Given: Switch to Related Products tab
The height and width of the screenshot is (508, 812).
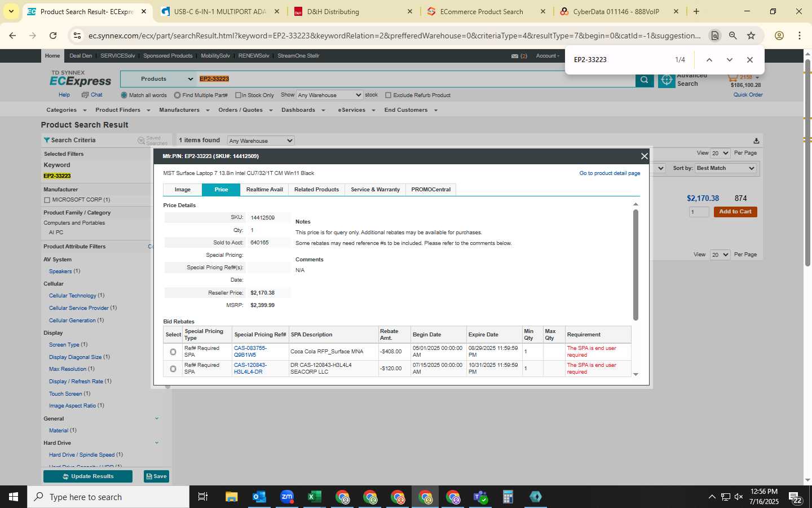Looking at the screenshot, I should (316, 190).
